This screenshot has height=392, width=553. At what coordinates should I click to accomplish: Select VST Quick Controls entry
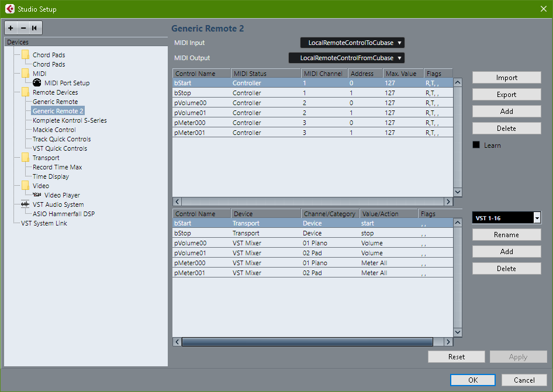pos(60,148)
